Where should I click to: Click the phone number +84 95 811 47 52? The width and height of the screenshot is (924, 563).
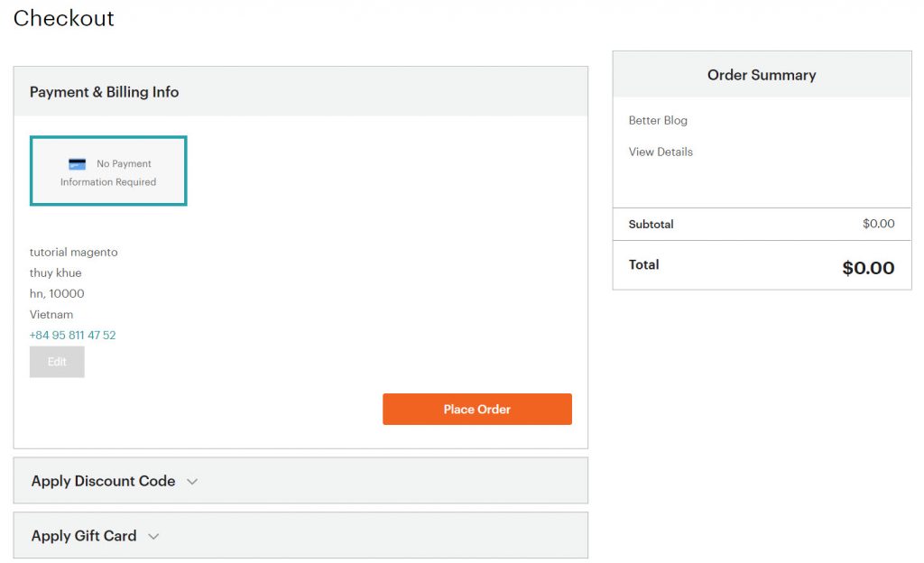(x=72, y=335)
